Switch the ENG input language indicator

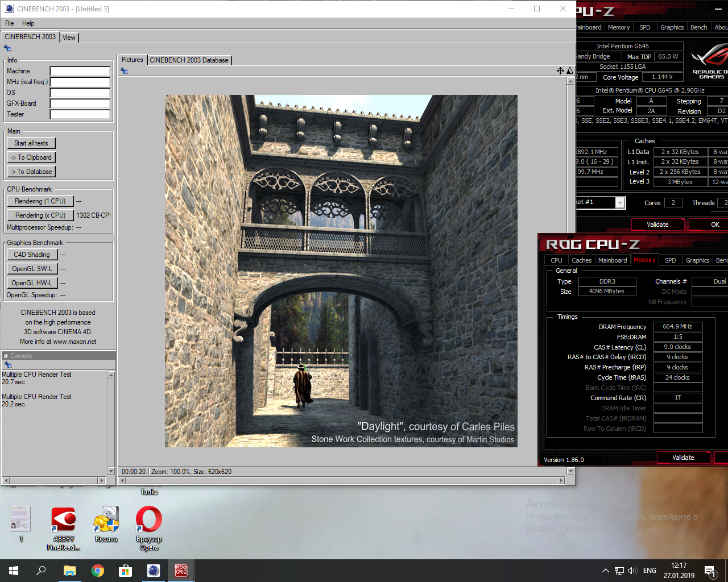650,571
